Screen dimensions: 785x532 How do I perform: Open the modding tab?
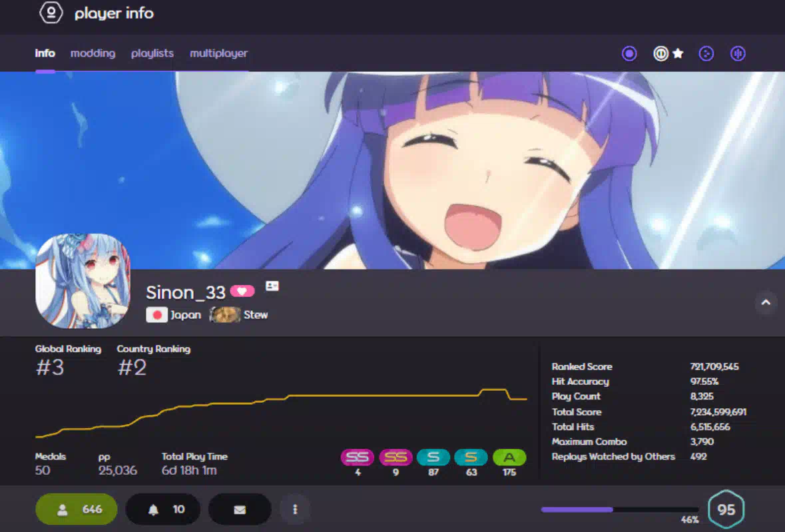coord(93,53)
